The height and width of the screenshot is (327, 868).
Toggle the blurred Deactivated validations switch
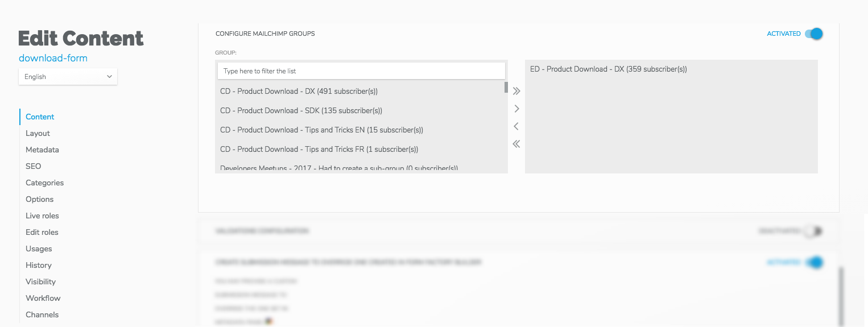pyautogui.click(x=814, y=231)
